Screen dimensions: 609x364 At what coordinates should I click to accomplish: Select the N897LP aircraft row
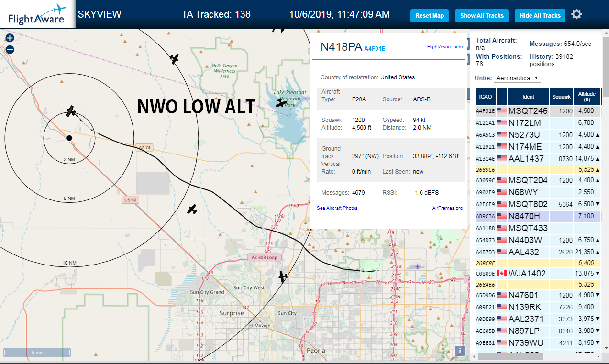[x=538, y=331]
